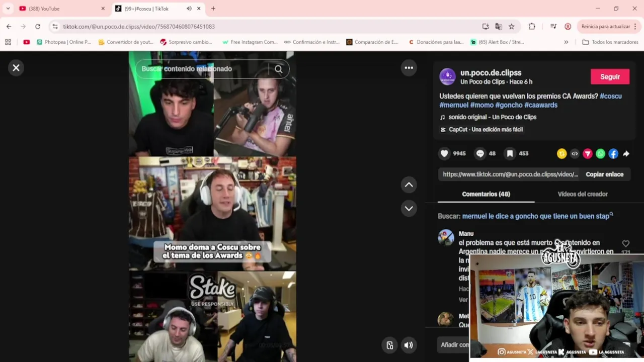Follow the creator with Seguir button
Image resolution: width=644 pixels, height=362 pixels.
(610, 76)
